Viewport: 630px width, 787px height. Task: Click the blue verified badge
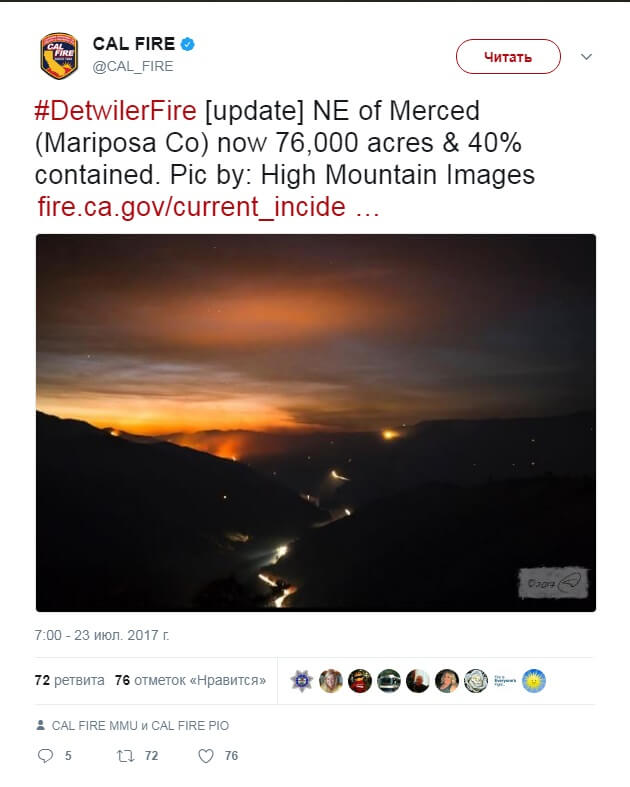(187, 44)
